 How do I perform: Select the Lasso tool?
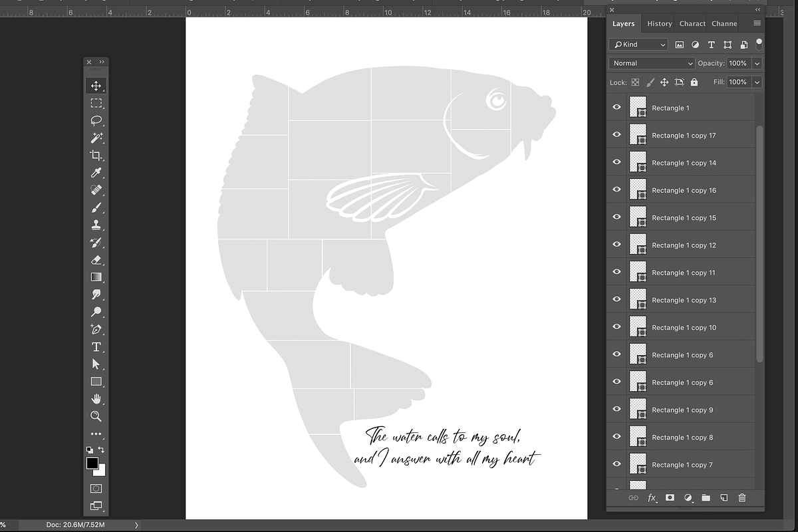96,120
